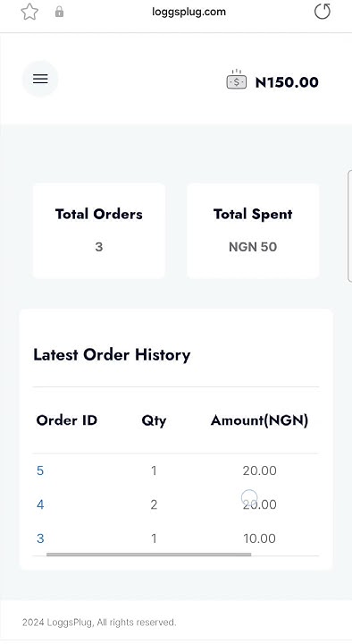This screenshot has height=644, width=352.
Task: Open order ID 5 link
Action: (x=40, y=470)
